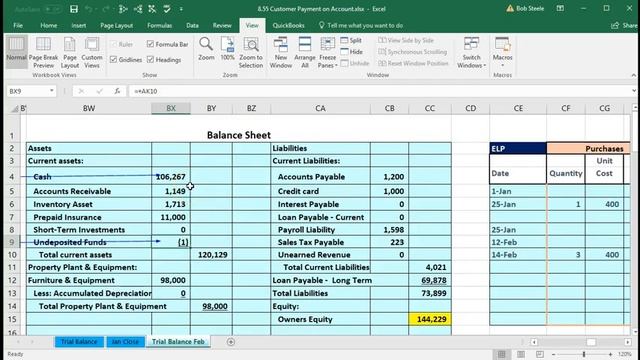This screenshot has height=360, width=640.
Task: Open the Formulas ribbon tab
Action: (x=159, y=25)
